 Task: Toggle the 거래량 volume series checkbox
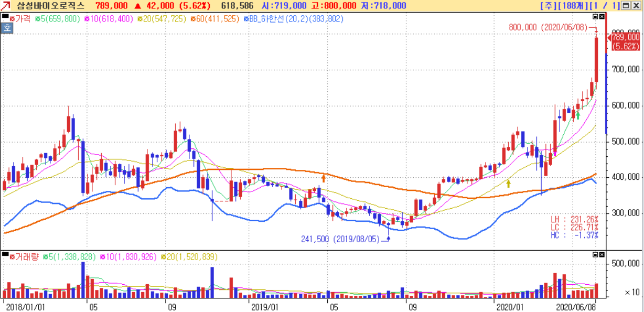click(x=13, y=256)
